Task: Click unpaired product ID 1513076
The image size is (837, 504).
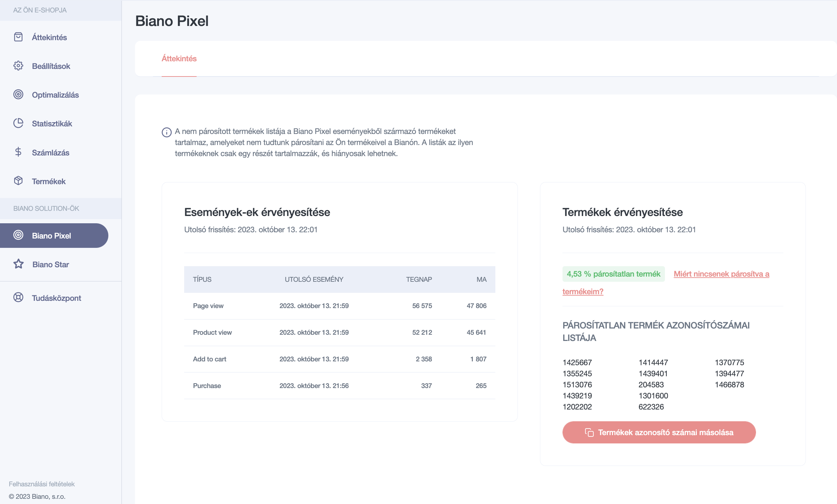Action: pyautogui.click(x=577, y=385)
